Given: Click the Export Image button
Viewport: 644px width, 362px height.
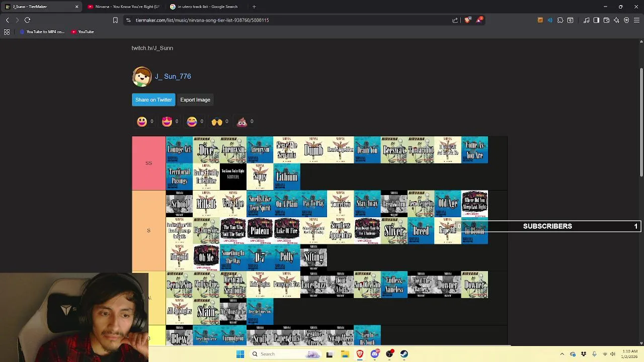Looking at the screenshot, I should tap(195, 100).
